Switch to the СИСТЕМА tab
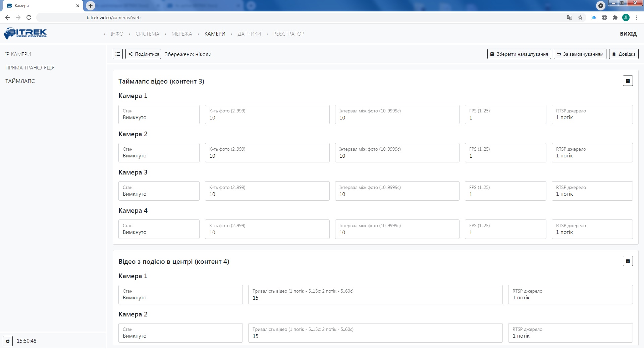The width and height of the screenshot is (644, 349). (147, 34)
